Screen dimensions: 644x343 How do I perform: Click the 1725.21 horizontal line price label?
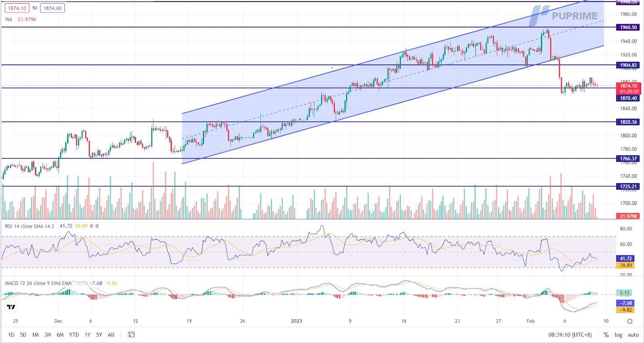point(628,186)
